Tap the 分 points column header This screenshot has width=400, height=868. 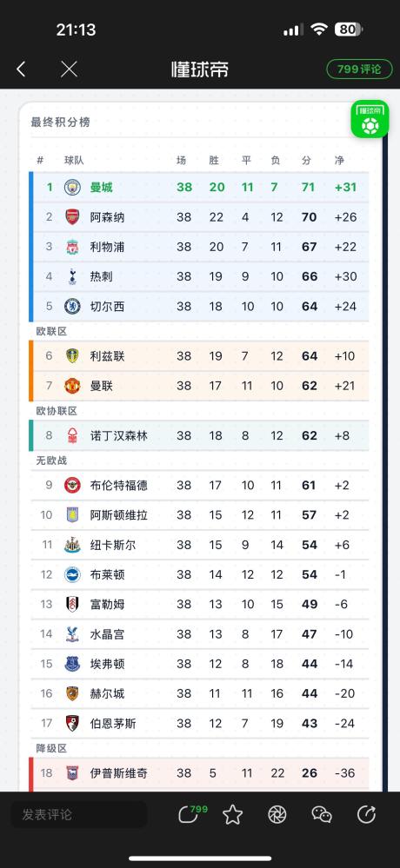(x=306, y=161)
